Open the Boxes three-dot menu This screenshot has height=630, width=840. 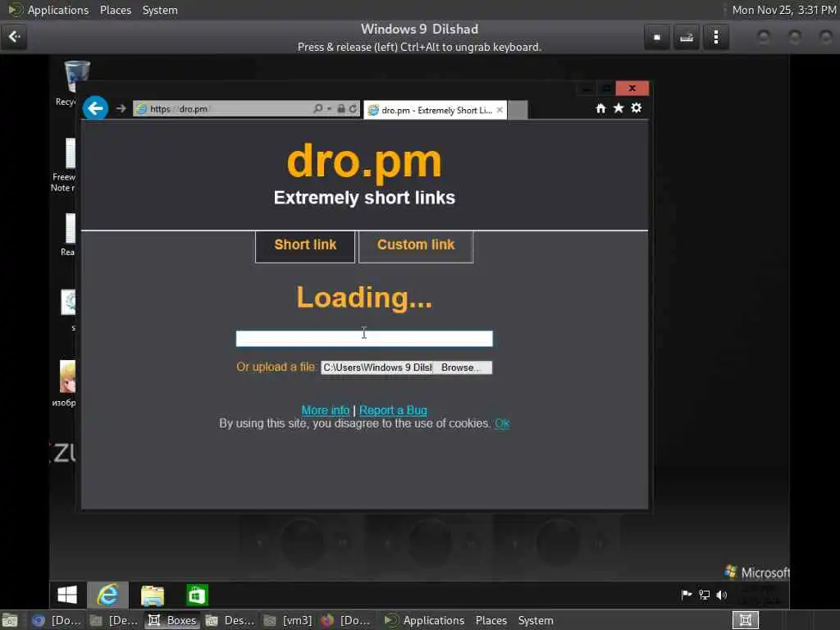(715, 38)
